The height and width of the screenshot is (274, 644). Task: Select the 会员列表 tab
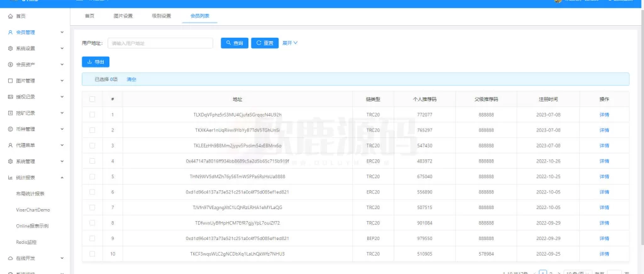tap(199, 16)
